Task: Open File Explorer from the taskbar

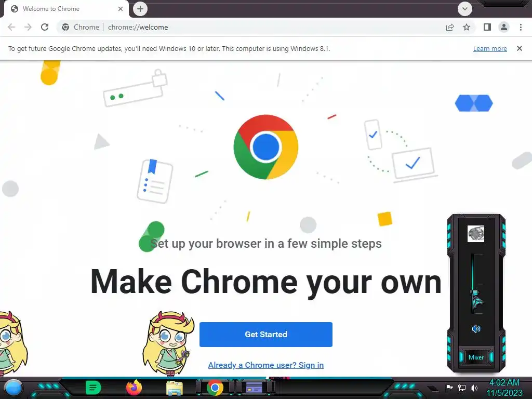Action: (175, 388)
